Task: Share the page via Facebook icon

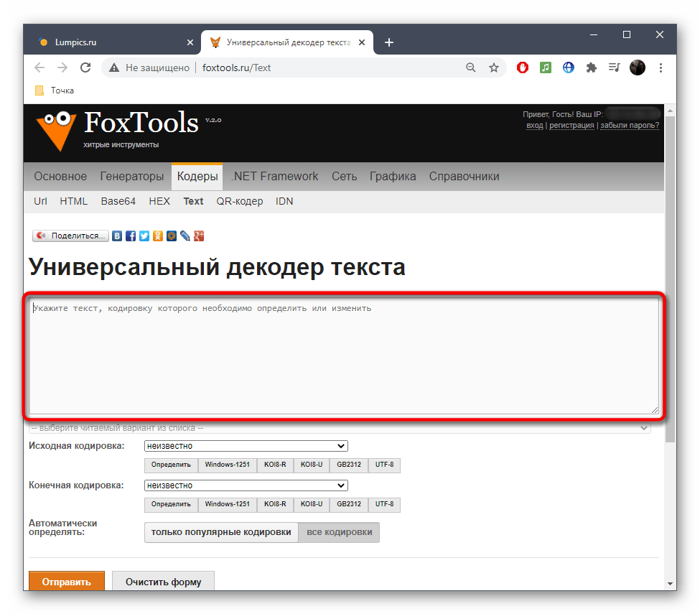Action: tap(131, 236)
